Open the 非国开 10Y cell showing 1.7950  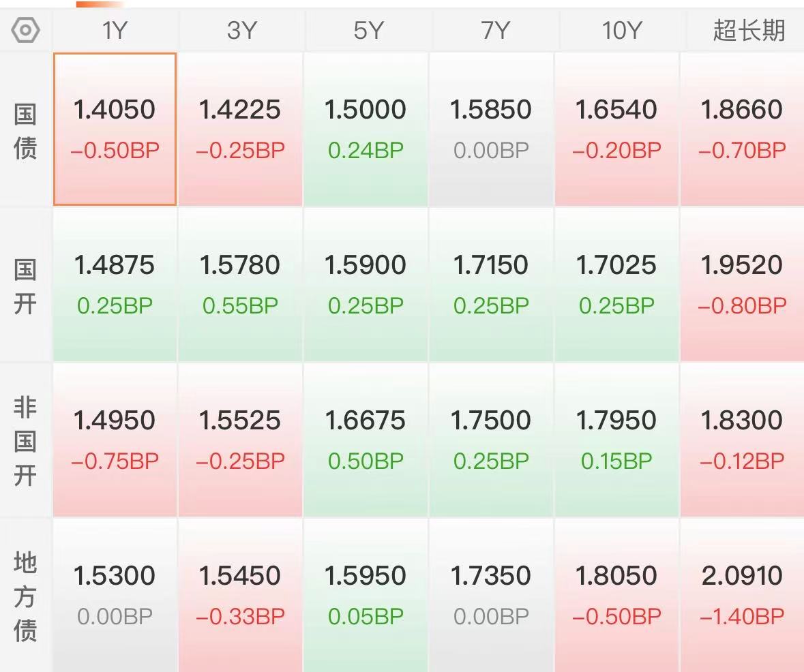616,440
